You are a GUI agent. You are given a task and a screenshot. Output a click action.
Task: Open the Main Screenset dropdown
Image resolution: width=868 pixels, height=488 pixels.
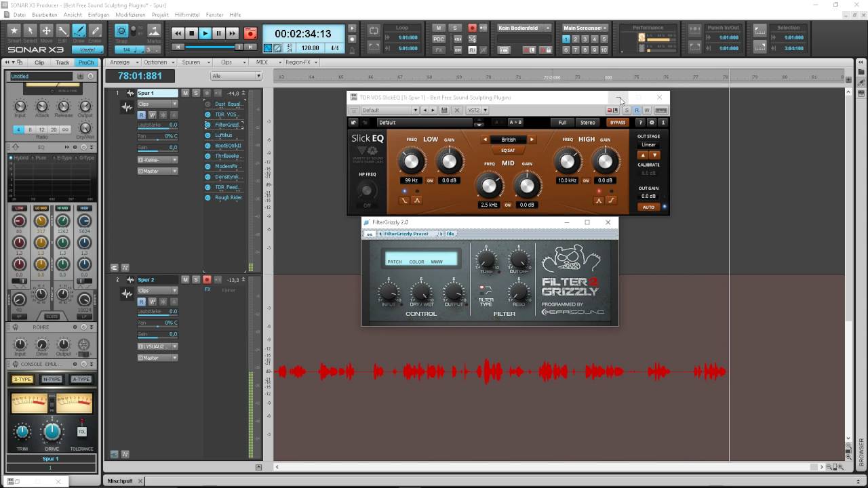(x=585, y=28)
